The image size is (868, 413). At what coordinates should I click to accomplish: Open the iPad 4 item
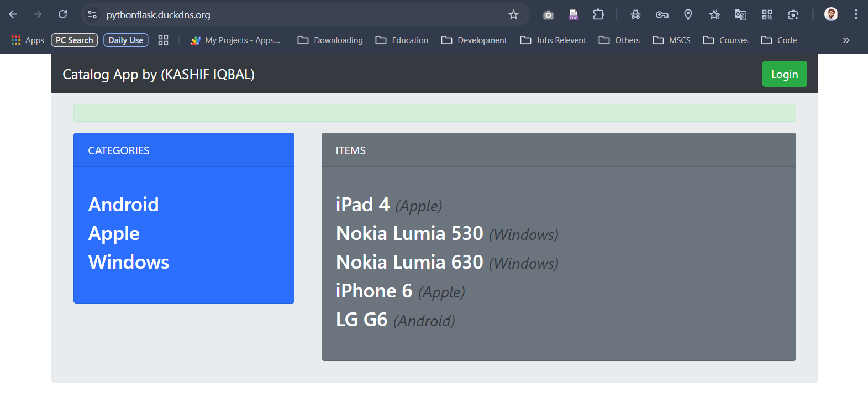pos(363,205)
